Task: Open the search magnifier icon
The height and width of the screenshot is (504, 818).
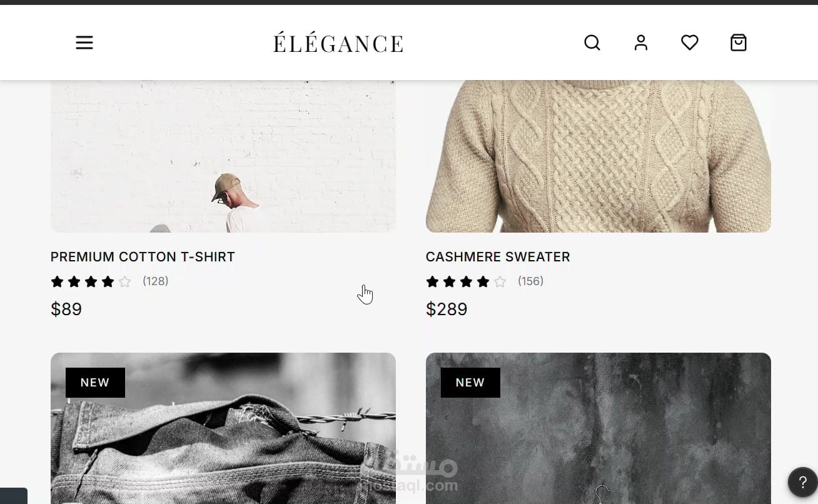Action: (x=592, y=43)
